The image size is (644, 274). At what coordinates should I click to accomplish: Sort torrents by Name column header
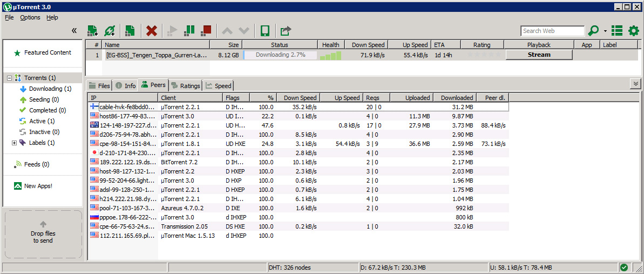tap(156, 45)
